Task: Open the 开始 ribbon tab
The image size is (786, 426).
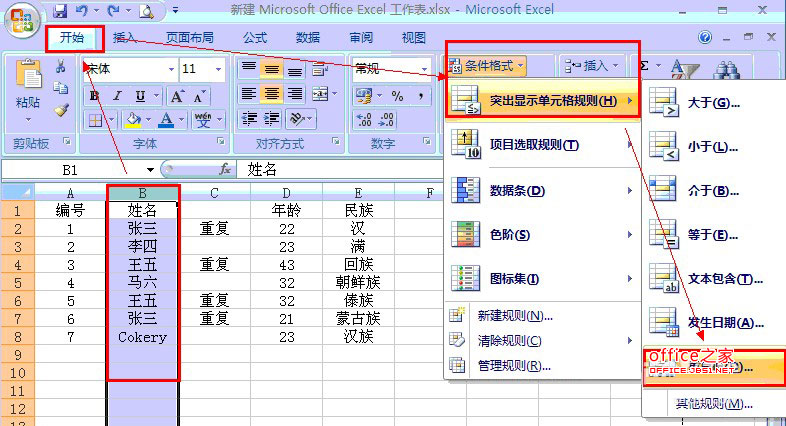Action: (x=72, y=38)
